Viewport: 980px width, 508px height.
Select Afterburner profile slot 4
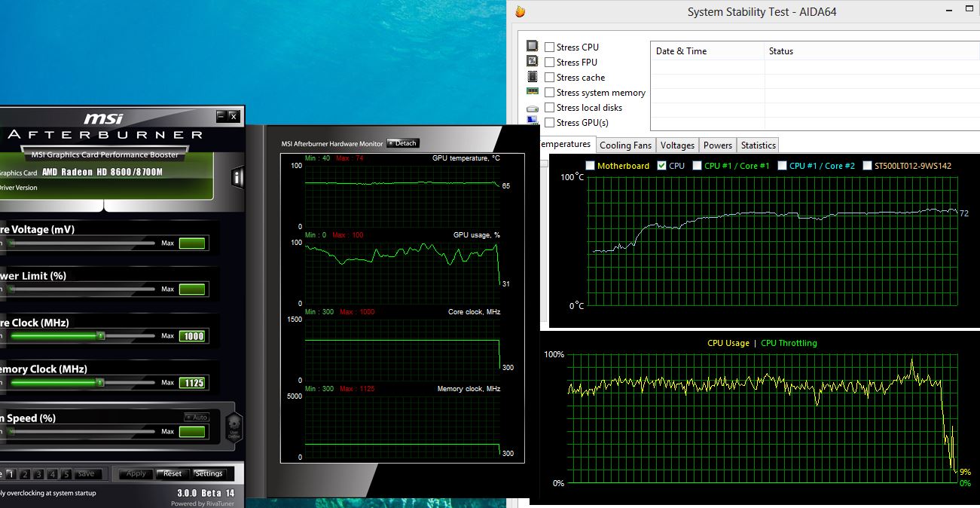point(52,474)
